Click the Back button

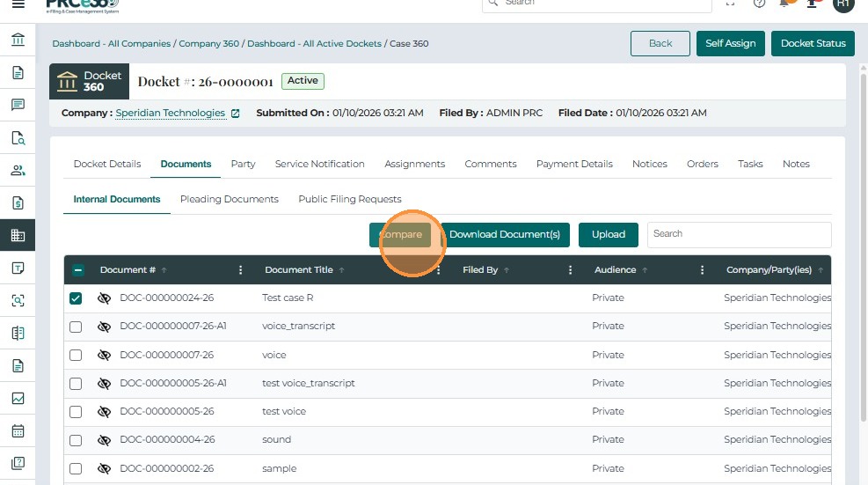[660, 43]
